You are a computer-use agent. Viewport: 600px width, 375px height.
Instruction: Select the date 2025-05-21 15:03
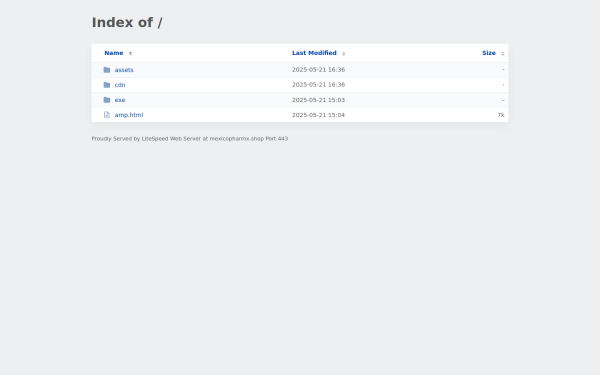click(318, 100)
